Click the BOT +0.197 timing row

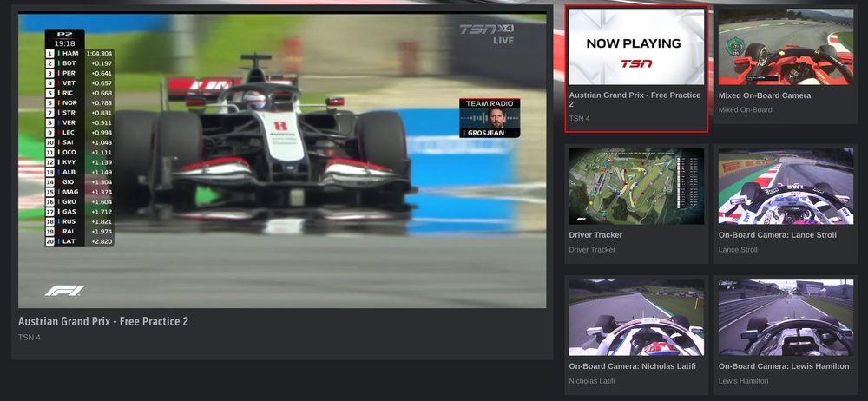(79, 63)
